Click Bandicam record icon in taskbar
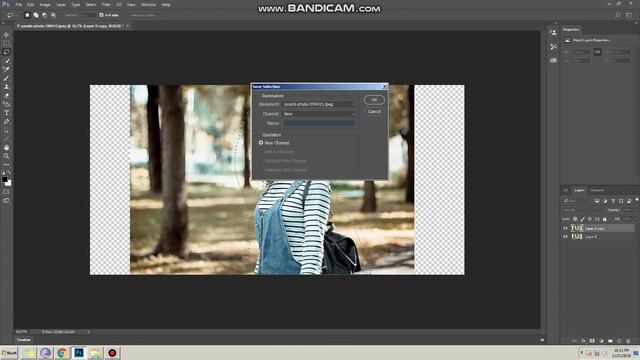 coord(112,353)
